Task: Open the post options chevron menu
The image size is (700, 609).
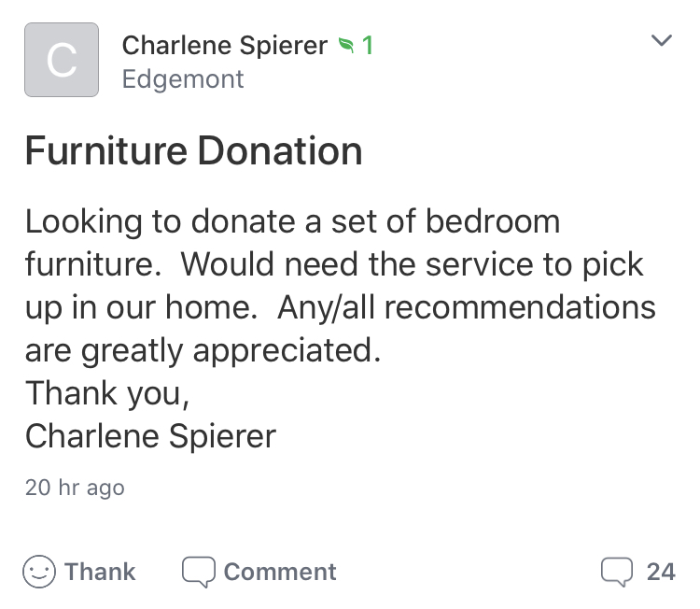Action: tap(661, 41)
